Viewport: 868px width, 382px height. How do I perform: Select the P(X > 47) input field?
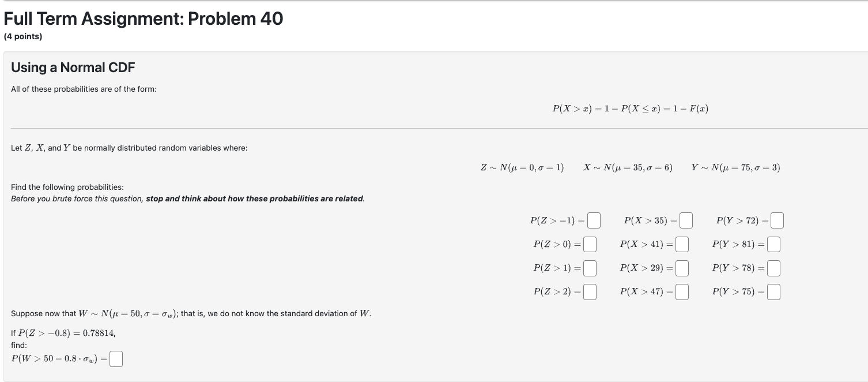point(681,291)
